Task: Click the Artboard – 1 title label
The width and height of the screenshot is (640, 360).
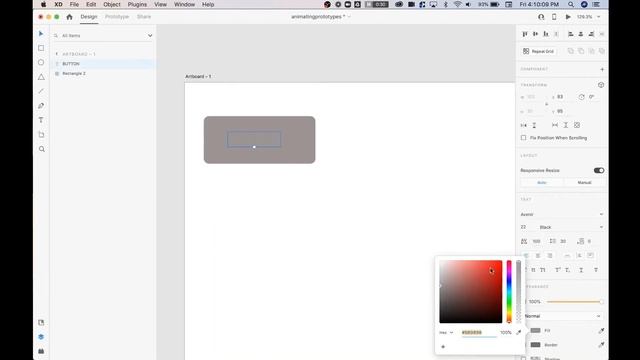Action: (x=198, y=76)
